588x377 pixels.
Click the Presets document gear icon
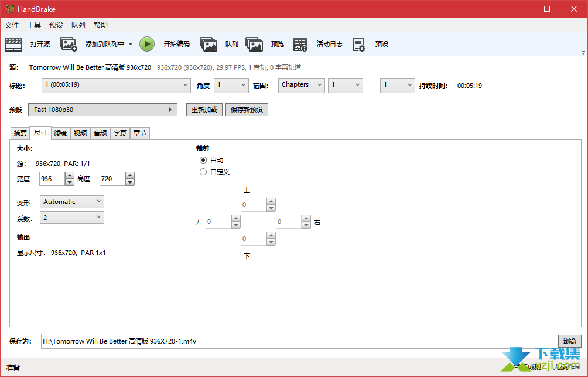pyautogui.click(x=358, y=45)
